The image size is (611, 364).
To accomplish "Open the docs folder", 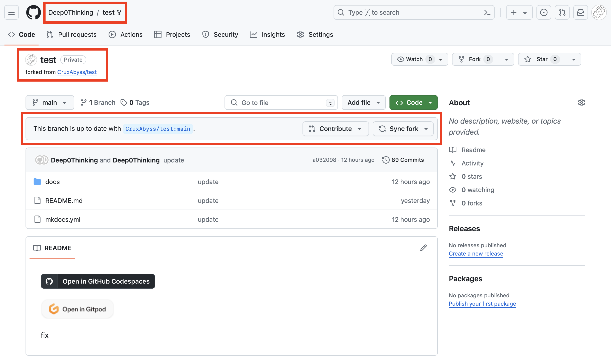I will click(52, 182).
